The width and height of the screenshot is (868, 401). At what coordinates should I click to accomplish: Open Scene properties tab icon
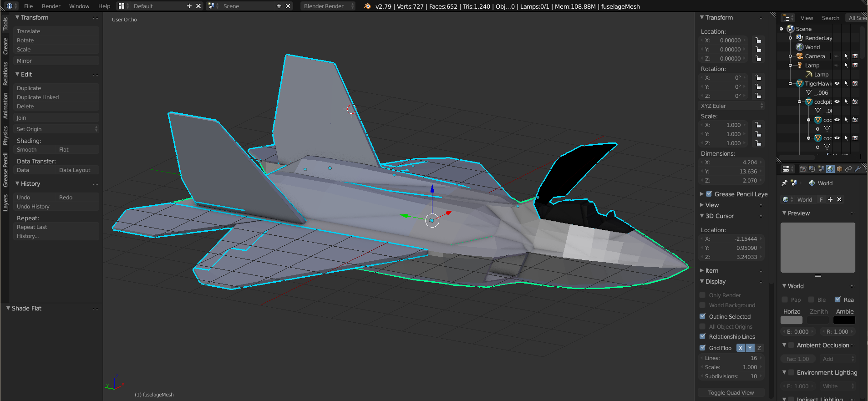(x=821, y=169)
